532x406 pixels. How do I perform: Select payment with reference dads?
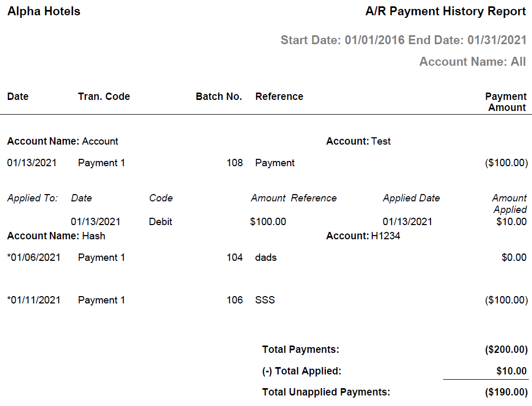[x=265, y=257]
